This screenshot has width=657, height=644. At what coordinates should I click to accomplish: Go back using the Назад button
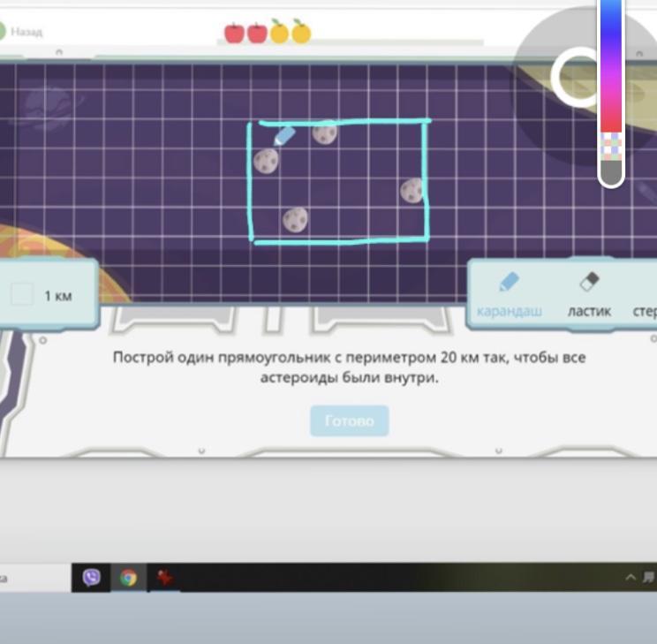[22, 32]
